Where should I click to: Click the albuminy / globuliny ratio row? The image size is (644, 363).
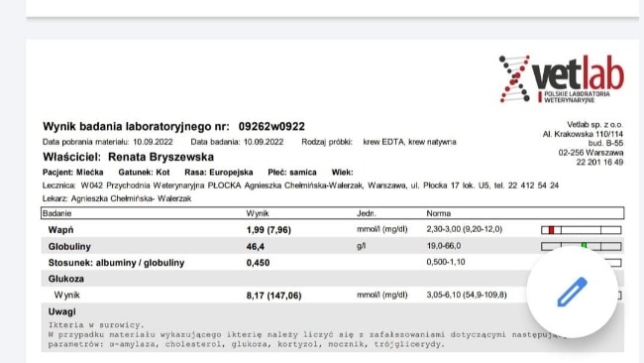(x=333, y=262)
